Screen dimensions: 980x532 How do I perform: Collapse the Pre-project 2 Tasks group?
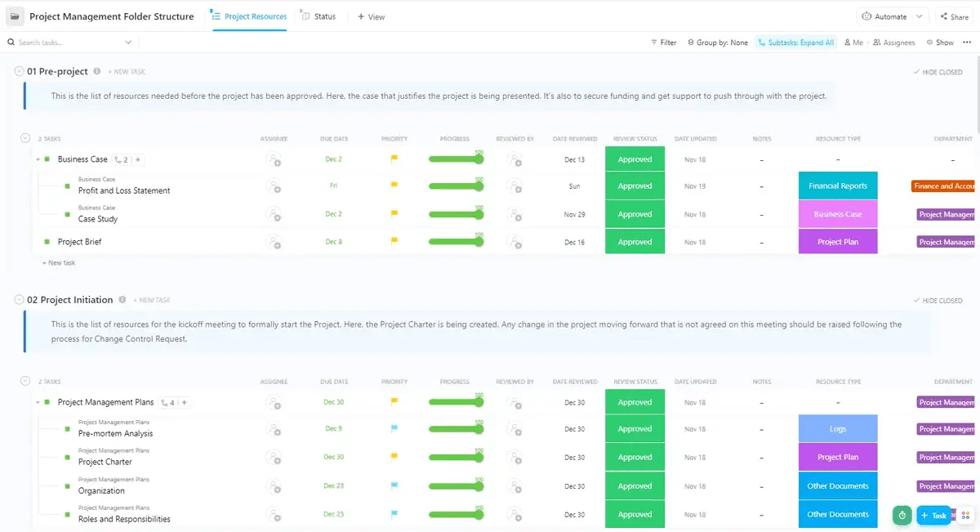pos(25,138)
